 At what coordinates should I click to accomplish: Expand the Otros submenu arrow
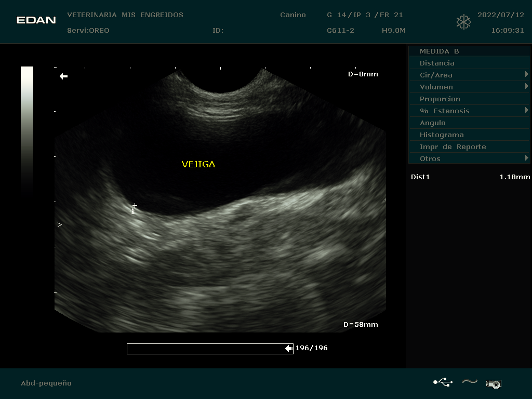pos(526,158)
